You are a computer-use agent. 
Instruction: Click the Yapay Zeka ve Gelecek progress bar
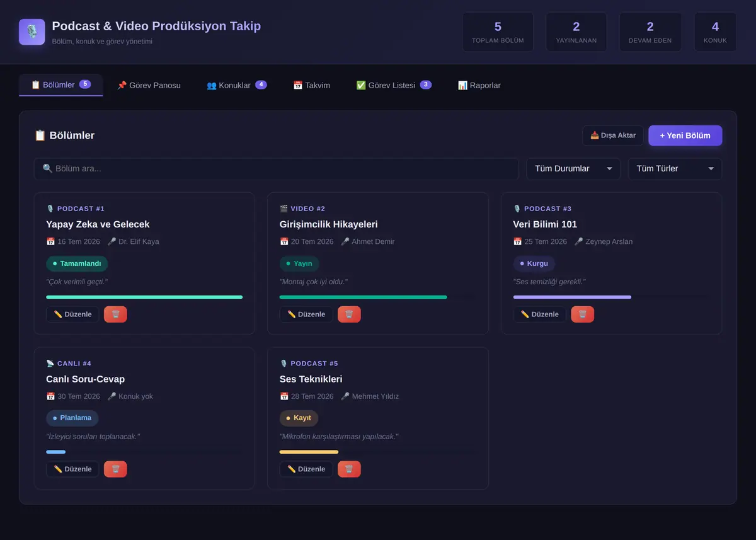[x=144, y=297]
